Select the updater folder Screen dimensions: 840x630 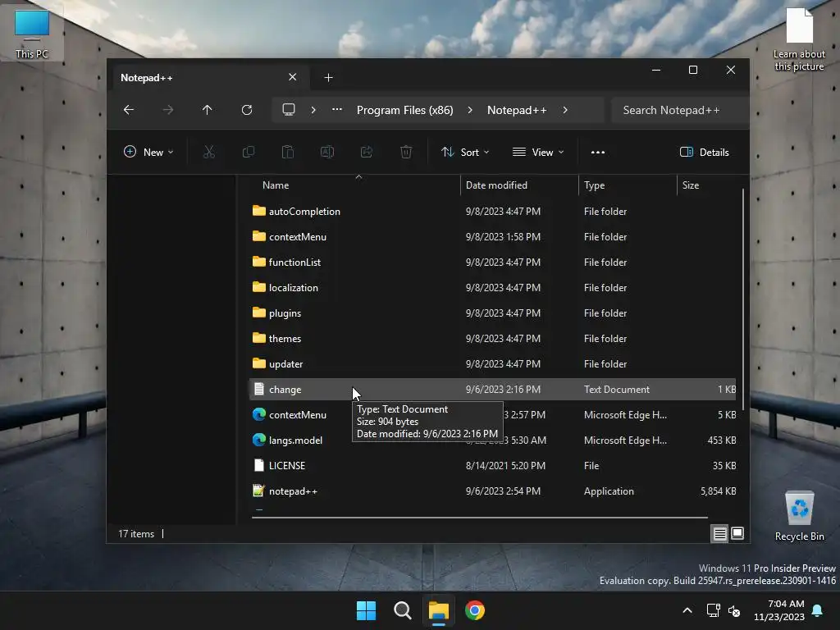pyautogui.click(x=492, y=363)
